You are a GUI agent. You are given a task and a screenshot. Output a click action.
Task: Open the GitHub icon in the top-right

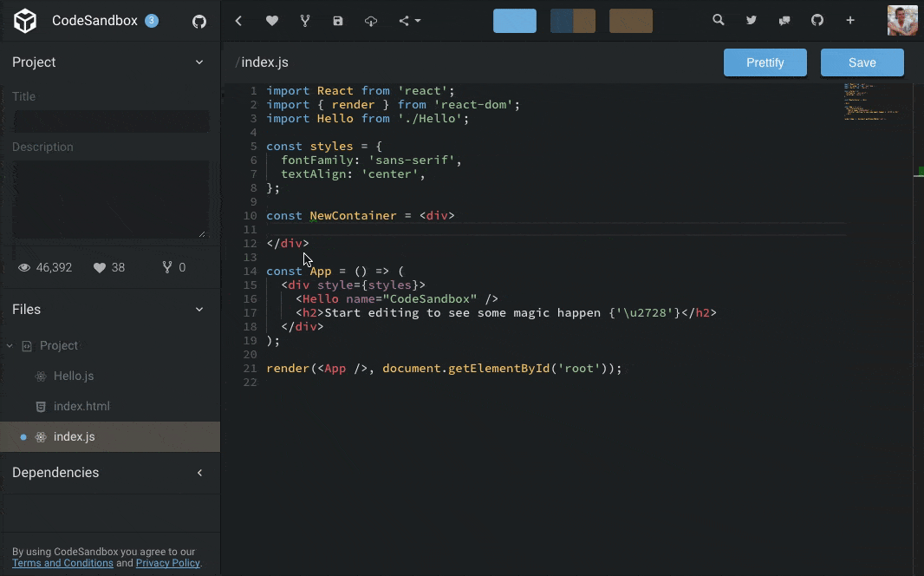coord(817,19)
